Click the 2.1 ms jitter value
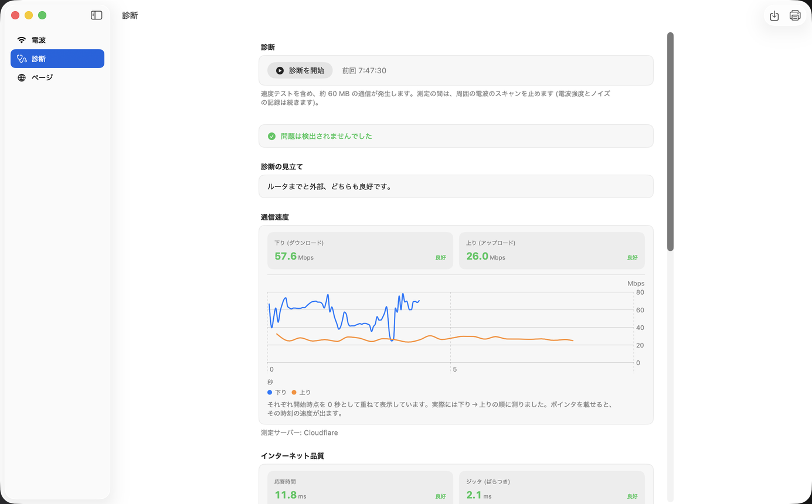812x504 pixels. [x=478, y=495]
